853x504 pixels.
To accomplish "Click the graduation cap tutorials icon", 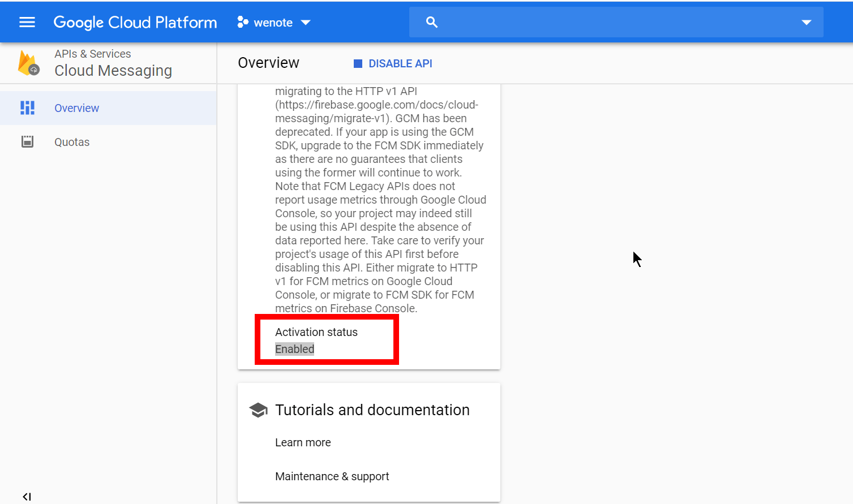I will pos(259,410).
